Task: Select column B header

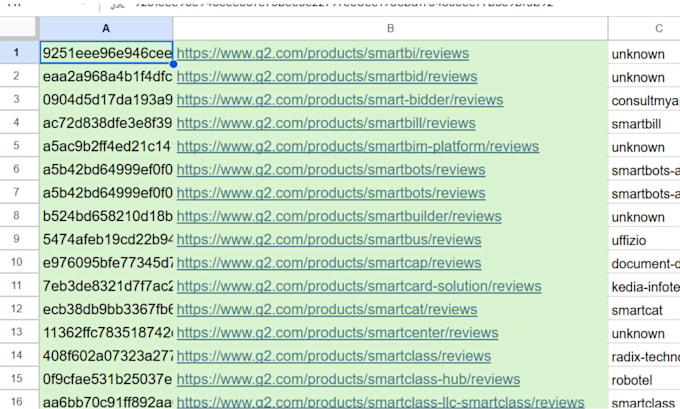Action: tap(390, 29)
